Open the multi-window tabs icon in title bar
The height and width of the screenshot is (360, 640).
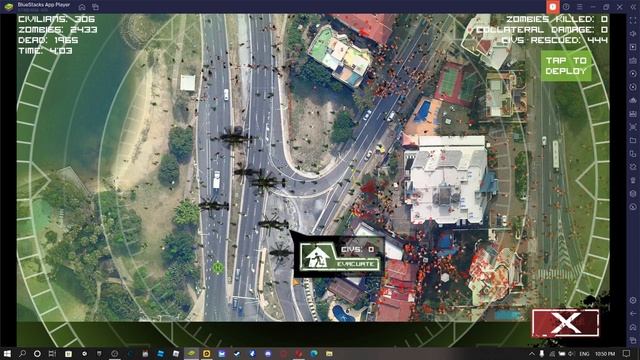(96, 7)
